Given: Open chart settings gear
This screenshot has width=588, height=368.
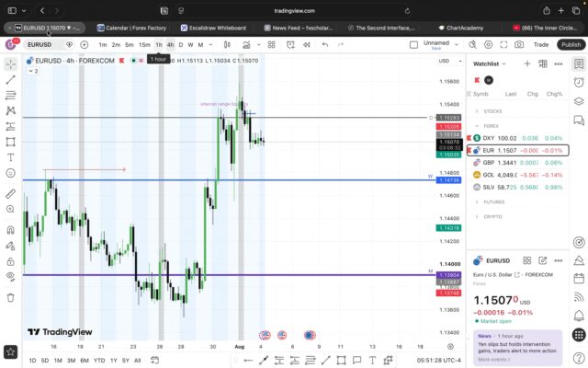Looking at the screenshot, I should [x=488, y=45].
